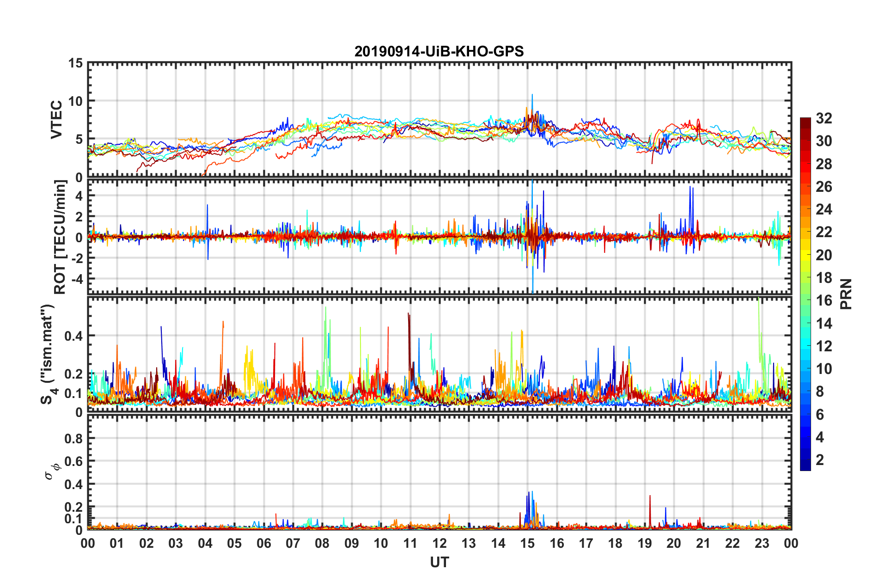Click PRN colorbar tick "14"

coord(824,324)
